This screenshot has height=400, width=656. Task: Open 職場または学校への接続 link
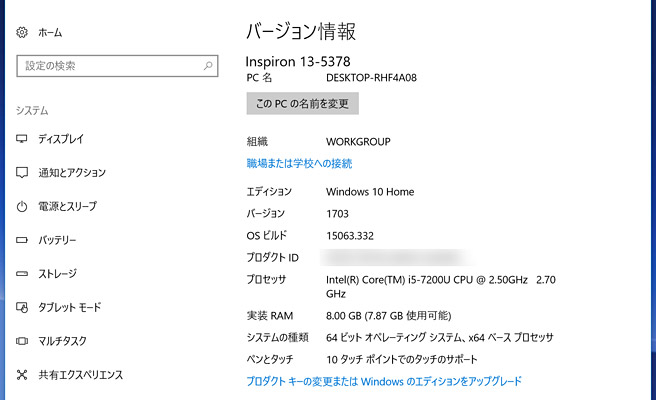(x=299, y=163)
